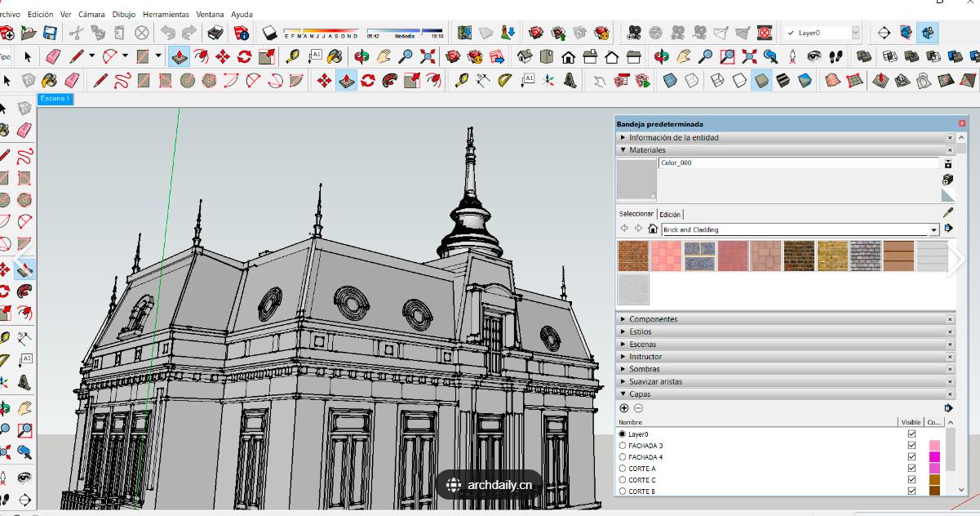Screen dimensions: 980x516
Task: Click the materials home icon
Action: (652, 229)
